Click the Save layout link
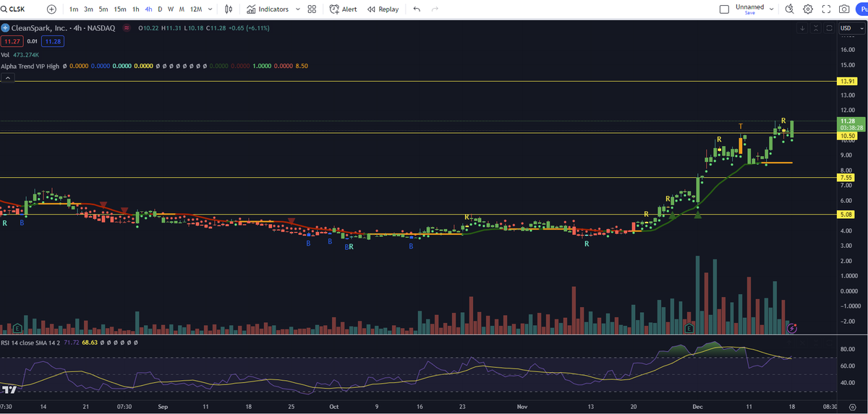Viewport: 868px width, 414px height. [749, 13]
